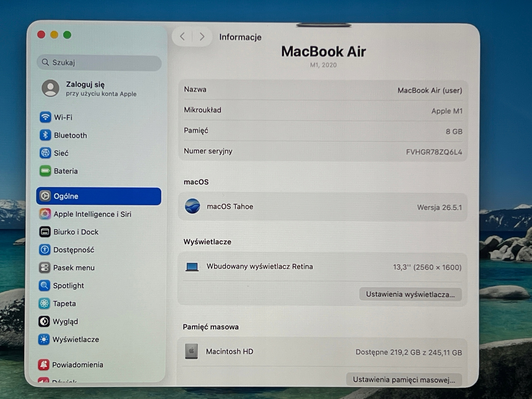Click the Pamięć row label
This screenshot has width=532, height=399.
(196, 131)
